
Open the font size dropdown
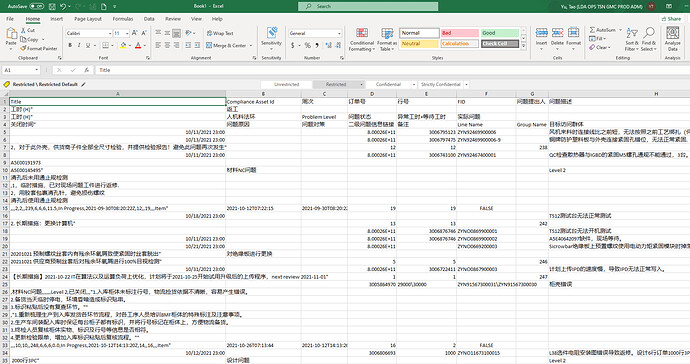pos(127,33)
